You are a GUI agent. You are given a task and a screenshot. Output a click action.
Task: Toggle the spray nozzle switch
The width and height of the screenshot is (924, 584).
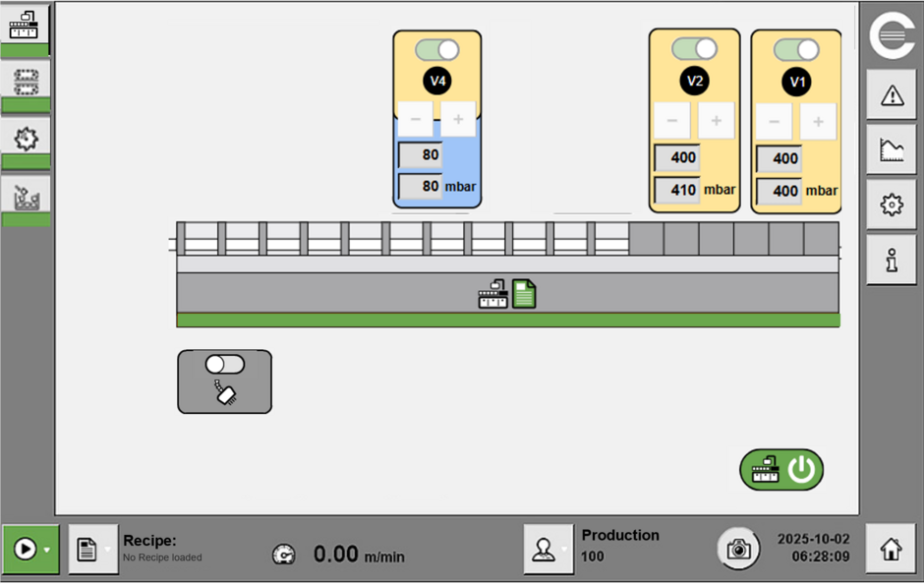[224, 365]
